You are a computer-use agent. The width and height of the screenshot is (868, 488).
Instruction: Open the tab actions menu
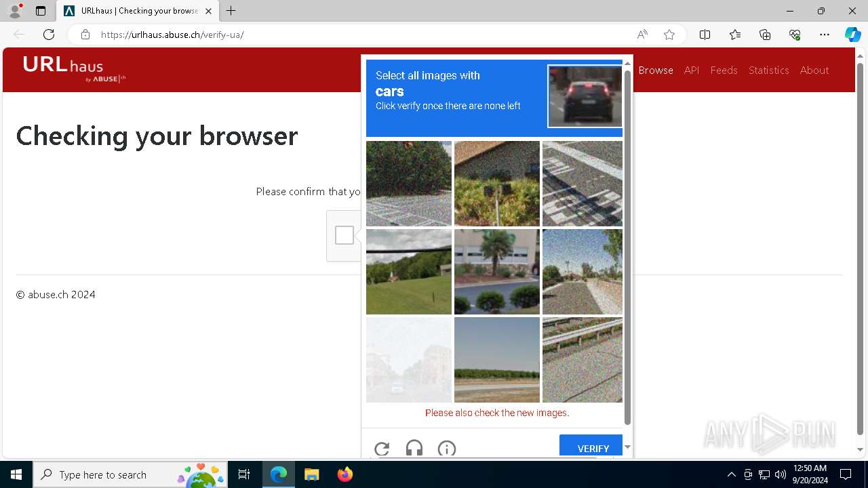coord(41,11)
